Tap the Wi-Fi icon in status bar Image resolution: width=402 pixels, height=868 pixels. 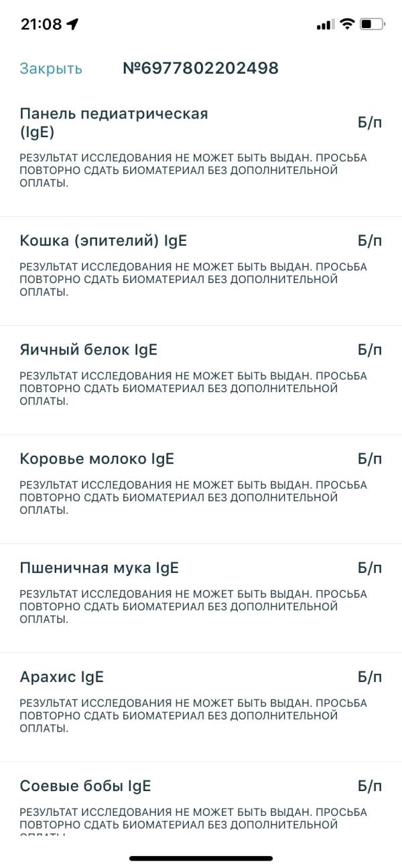pyautogui.click(x=346, y=25)
